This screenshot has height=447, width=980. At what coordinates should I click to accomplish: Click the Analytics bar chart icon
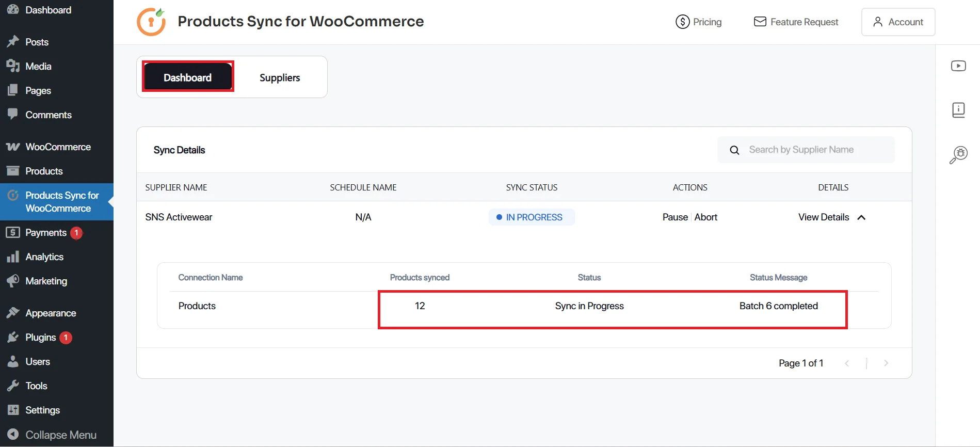13,257
